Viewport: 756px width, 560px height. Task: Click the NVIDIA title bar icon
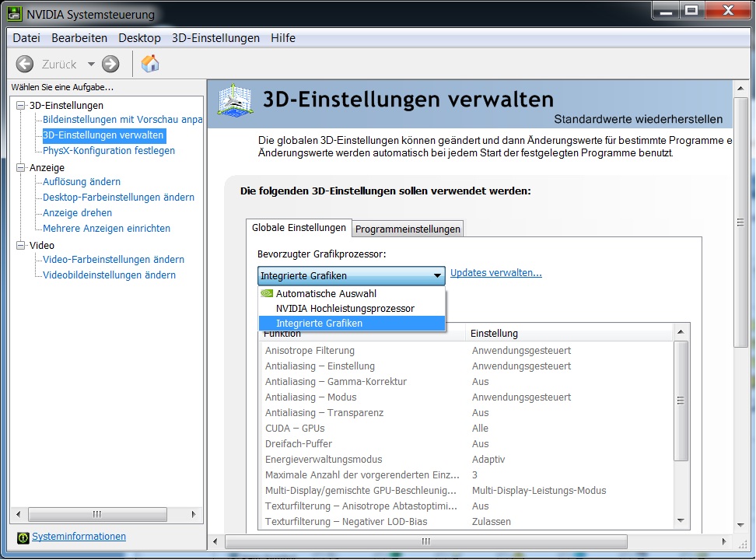pyautogui.click(x=15, y=13)
